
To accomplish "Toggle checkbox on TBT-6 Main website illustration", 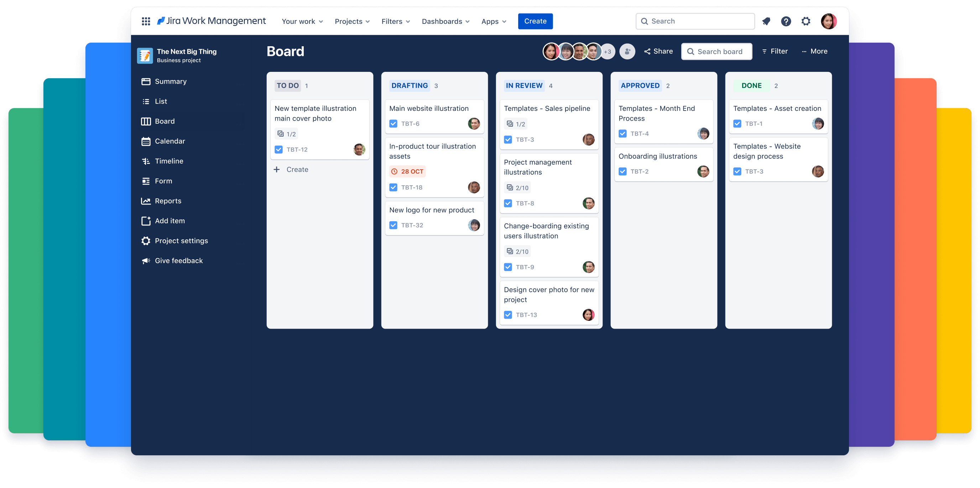I will pyautogui.click(x=392, y=123).
